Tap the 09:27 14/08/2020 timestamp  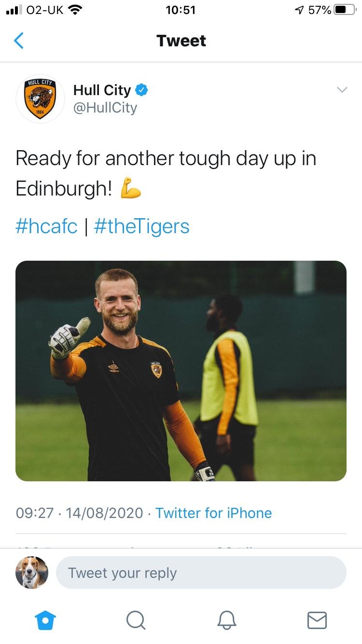tap(80, 513)
